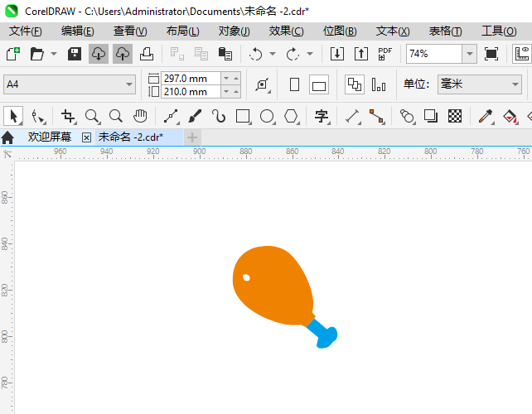Select the Transparency checkerboard tool
This screenshot has width=532, height=414.
coord(455,116)
